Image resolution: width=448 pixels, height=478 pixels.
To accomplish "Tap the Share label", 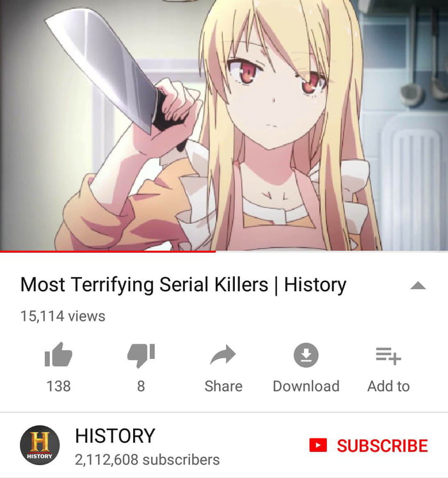I will tap(223, 386).
